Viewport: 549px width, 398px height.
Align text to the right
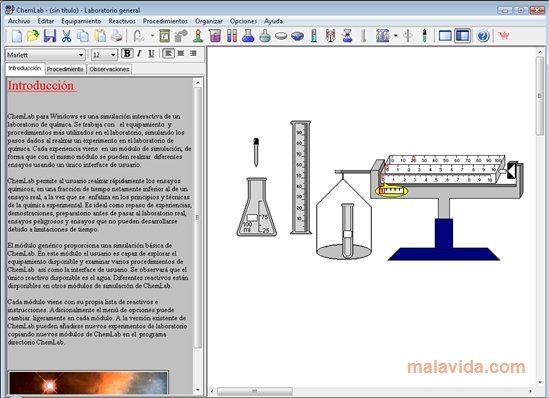[x=193, y=54]
